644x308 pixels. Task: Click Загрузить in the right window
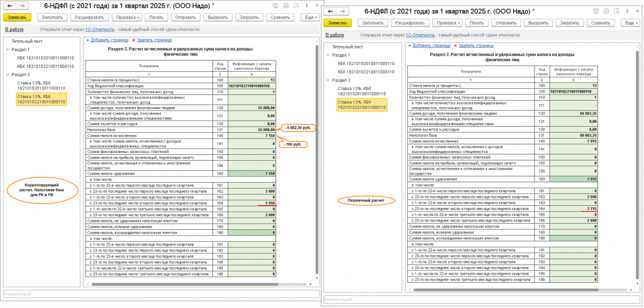point(570,23)
